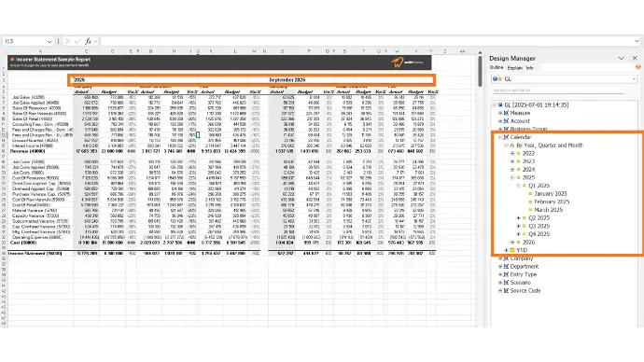Switch to the Explain tab
Viewport: 644px width, 362px height.
coord(514,68)
